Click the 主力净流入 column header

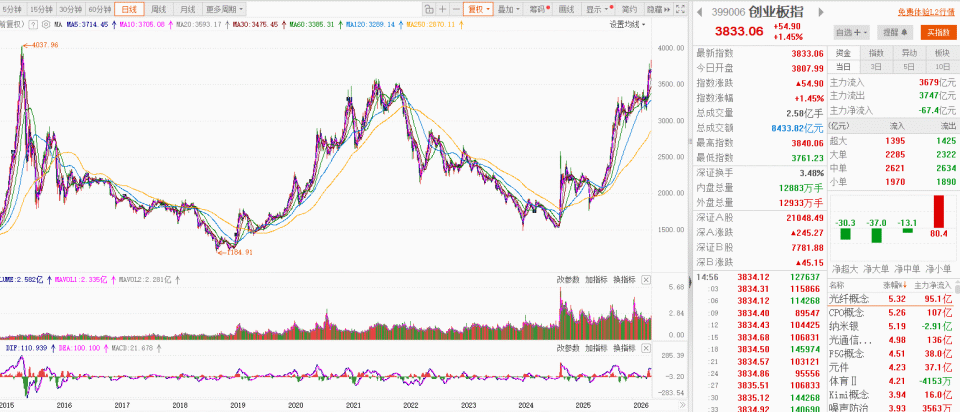(x=933, y=285)
